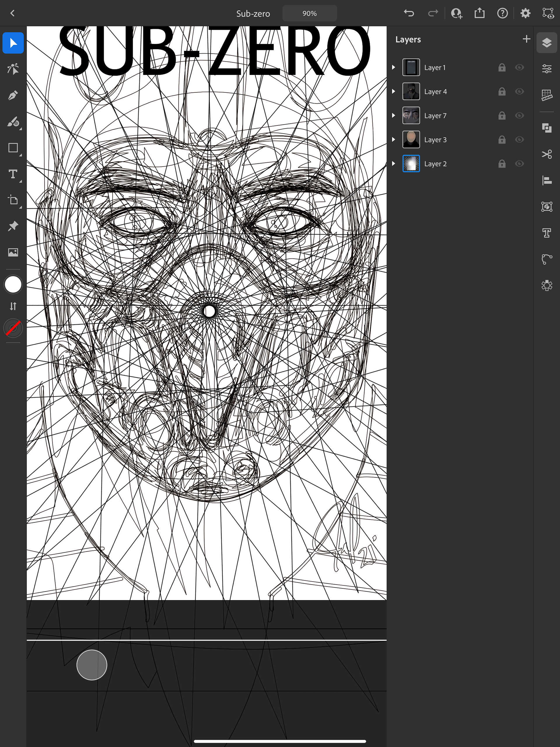Select the Direct Selection tool
This screenshot has width=560, height=747.
[x=13, y=69]
